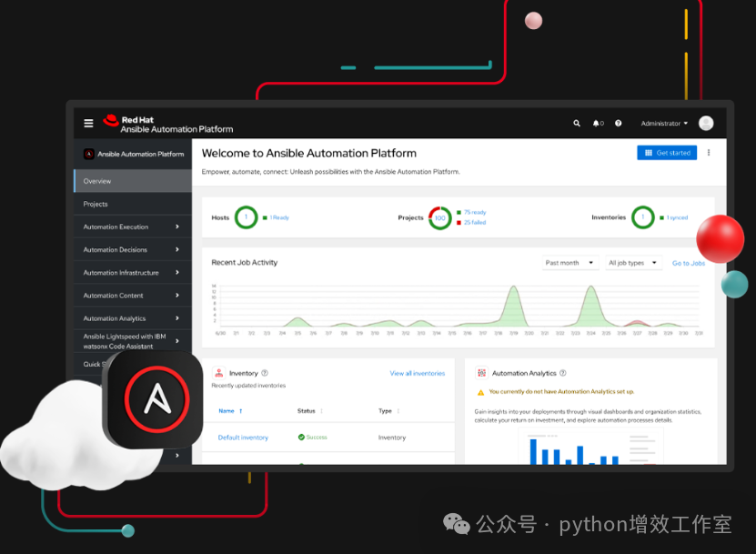The image size is (756, 554).
Task: Open the Past month period dropdown
Action: 570,263
